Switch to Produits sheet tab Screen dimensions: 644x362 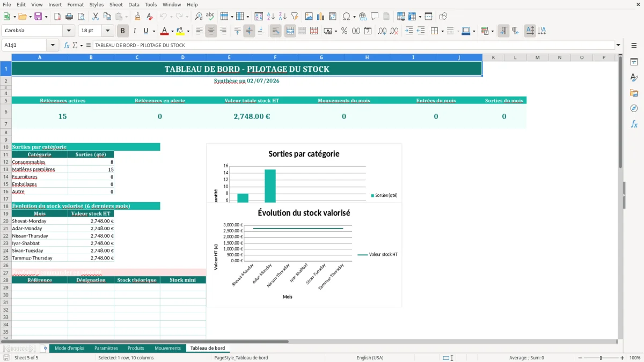(x=136, y=349)
